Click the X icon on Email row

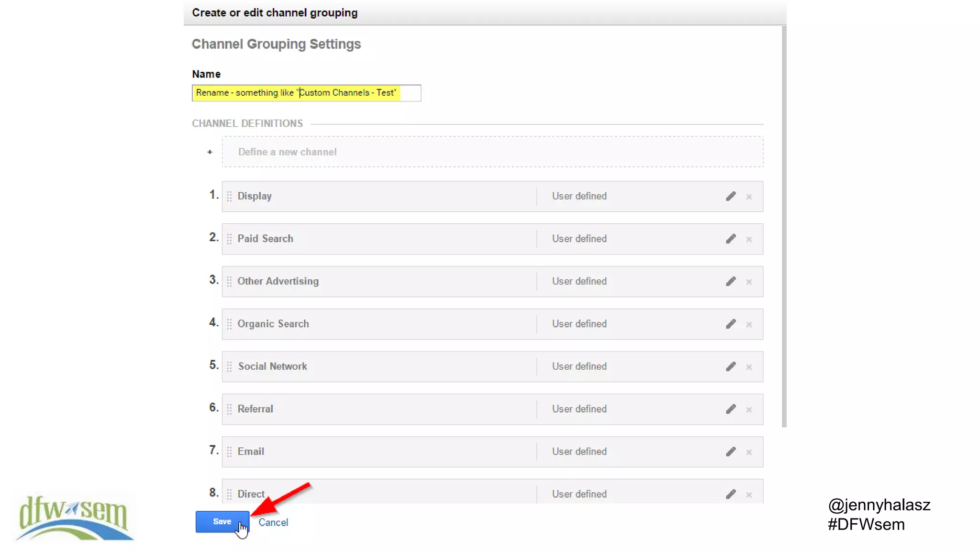coord(749,452)
